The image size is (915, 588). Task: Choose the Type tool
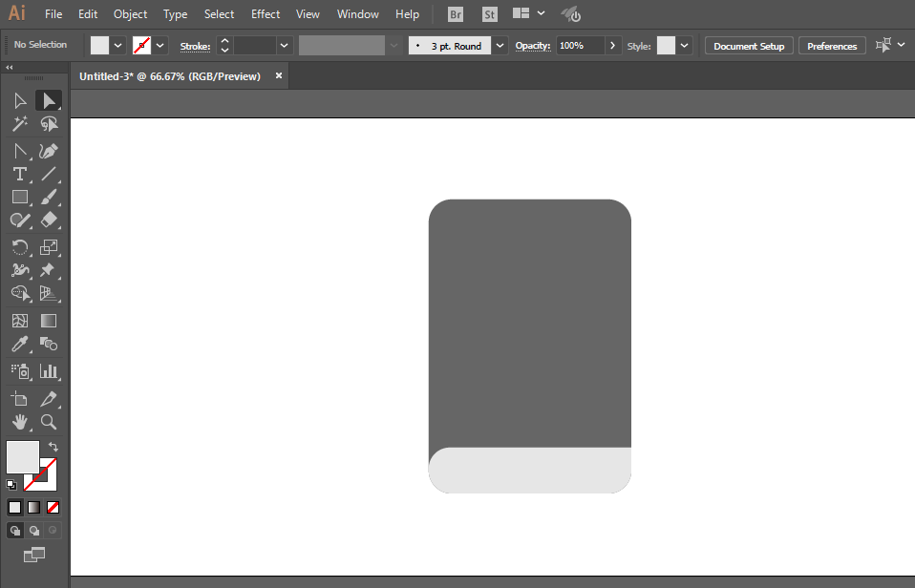click(x=20, y=174)
